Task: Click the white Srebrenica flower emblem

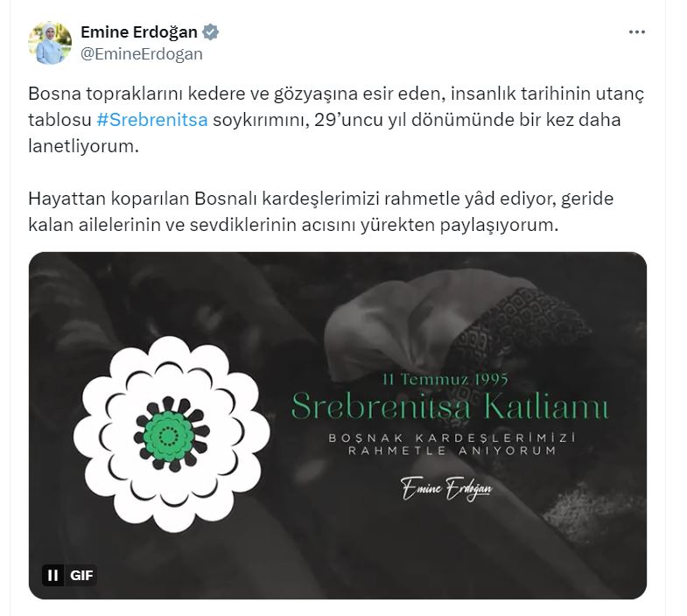Action: [172, 435]
